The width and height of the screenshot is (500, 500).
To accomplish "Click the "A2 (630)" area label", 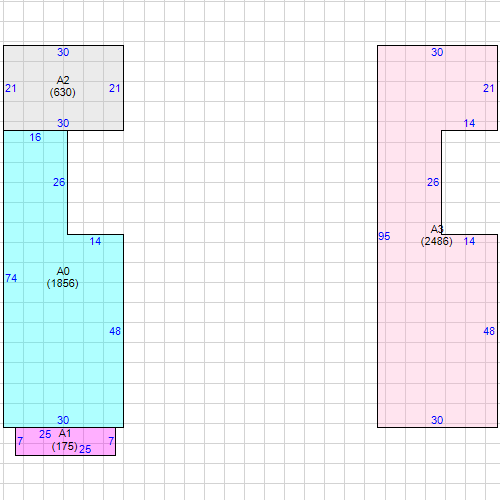I will (63, 86).
